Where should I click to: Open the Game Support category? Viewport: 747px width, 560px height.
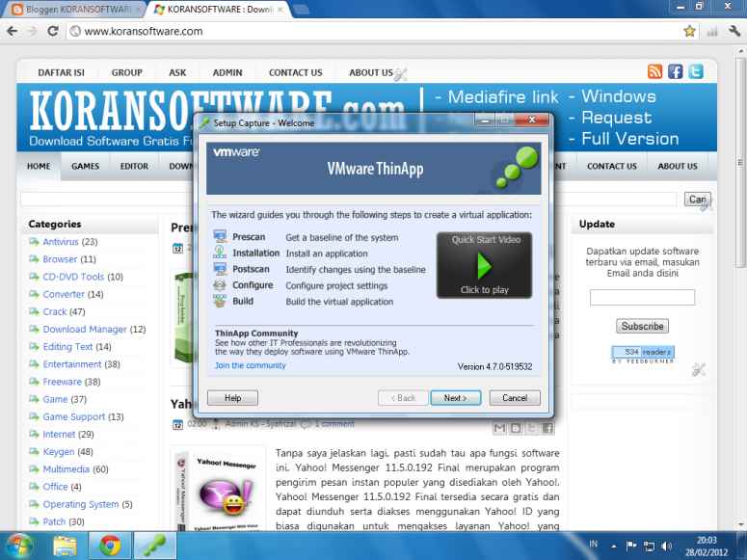pos(74,416)
